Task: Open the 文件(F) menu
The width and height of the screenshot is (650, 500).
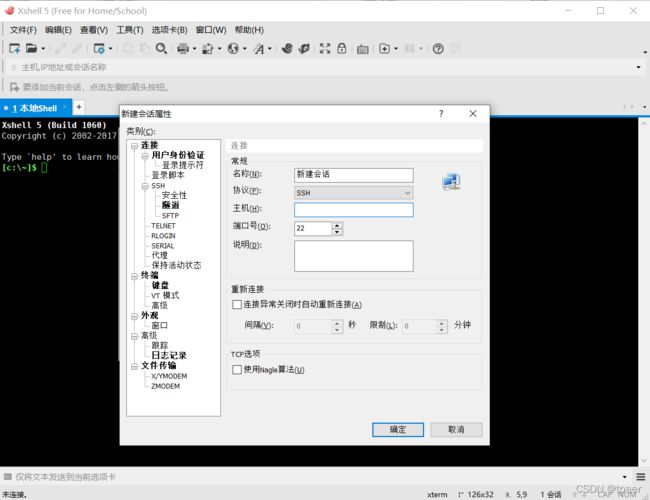Action: tap(23, 30)
